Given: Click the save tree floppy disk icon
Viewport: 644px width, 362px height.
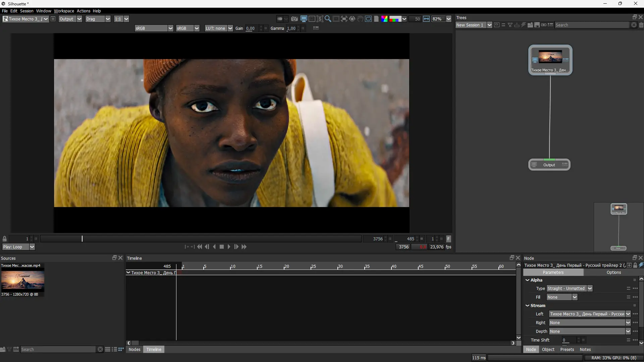Looking at the screenshot, I should [537, 25].
